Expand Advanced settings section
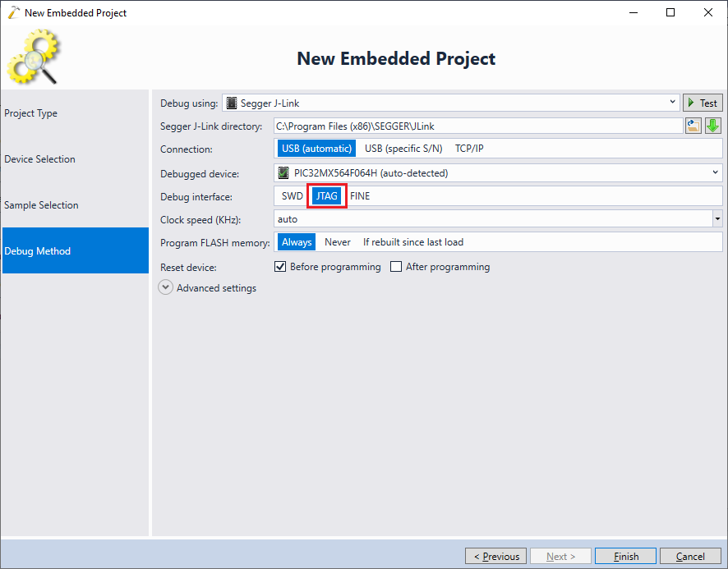This screenshot has height=569, width=728. click(165, 287)
